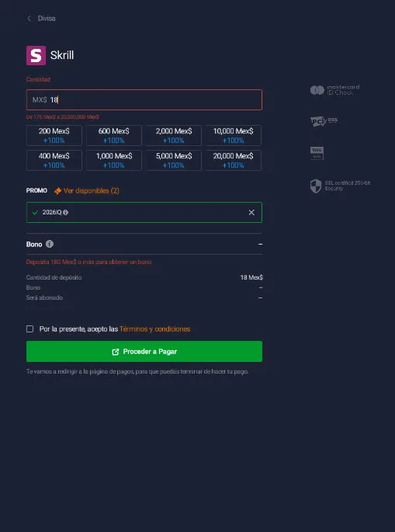Image resolution: width=395 pixels, height=532 pixels.
Task: Open the Términos y condiciones link
Action: 155,329
